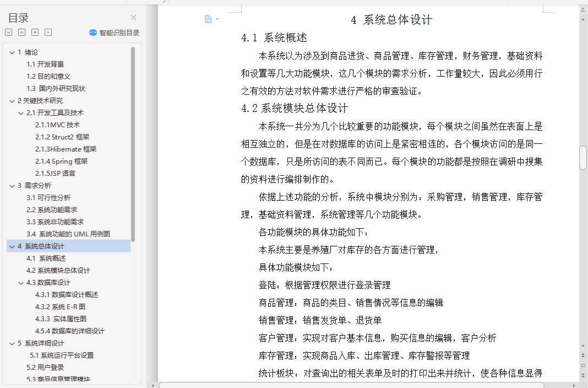Go to 1.1 开发背景 in outline
The height and width of the screenshot is (388, 588).
(45, 64)
